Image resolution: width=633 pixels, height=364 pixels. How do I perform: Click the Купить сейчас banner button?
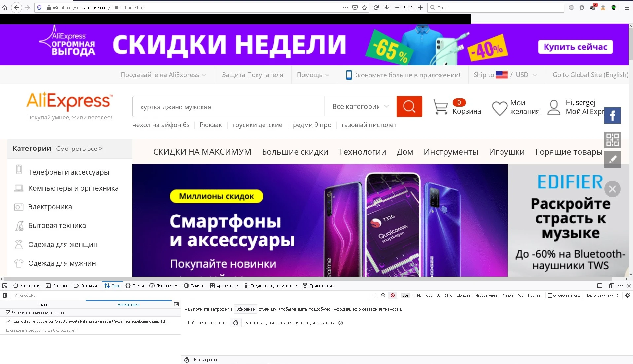tap(576, 47)
